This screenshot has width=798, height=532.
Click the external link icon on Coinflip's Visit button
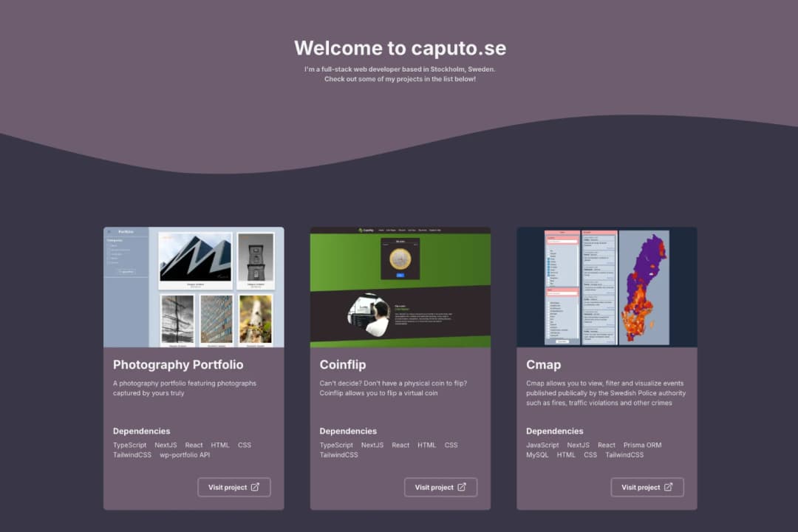pyautogui.click(x=463, y=487)
